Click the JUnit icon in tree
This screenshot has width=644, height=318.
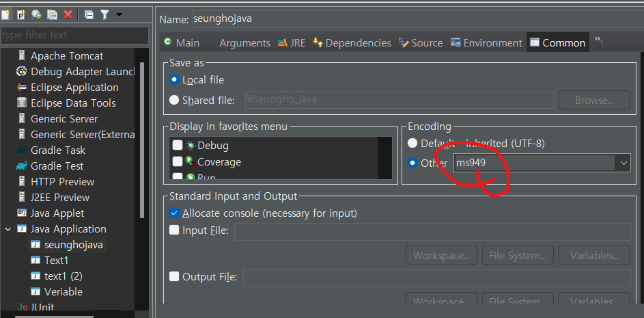(x=22, y=307)
